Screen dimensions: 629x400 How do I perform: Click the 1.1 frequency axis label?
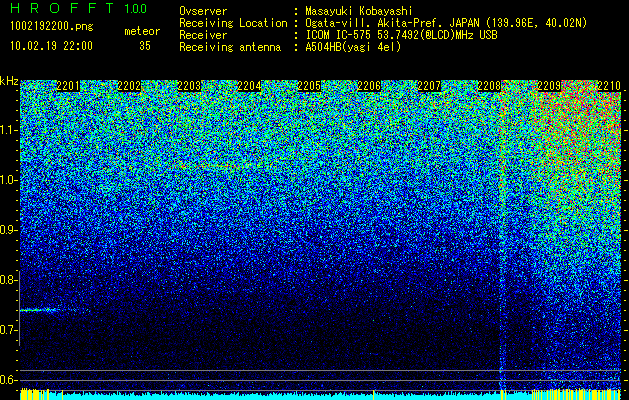8,130
